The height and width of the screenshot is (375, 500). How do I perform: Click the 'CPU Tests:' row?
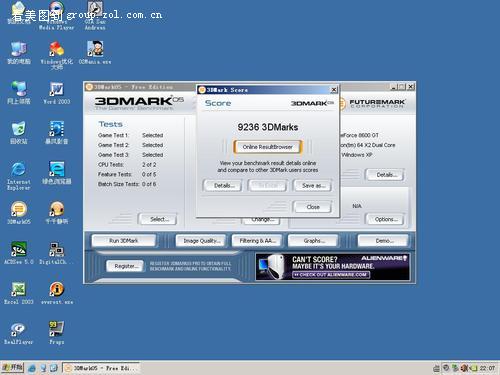click(127, 165)
